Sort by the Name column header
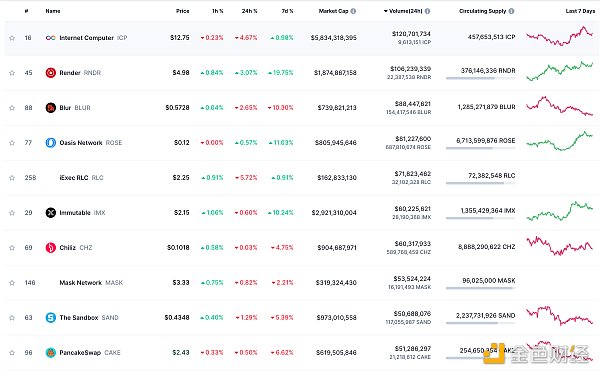Screen dimensions: 600x375 (x=53, y=11)
